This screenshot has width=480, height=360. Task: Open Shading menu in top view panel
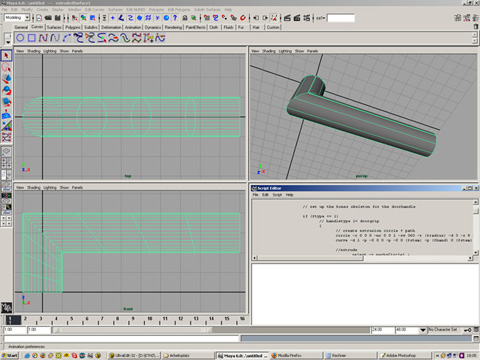point(34,51)
